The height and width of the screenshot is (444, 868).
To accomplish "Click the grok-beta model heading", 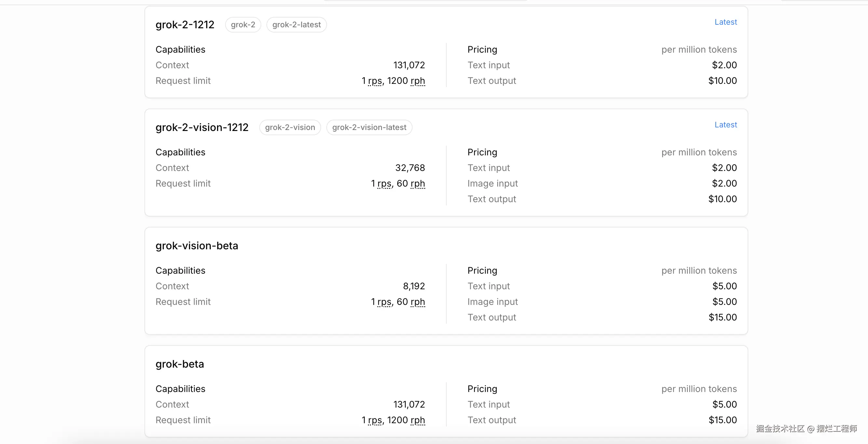I will 180,364.
